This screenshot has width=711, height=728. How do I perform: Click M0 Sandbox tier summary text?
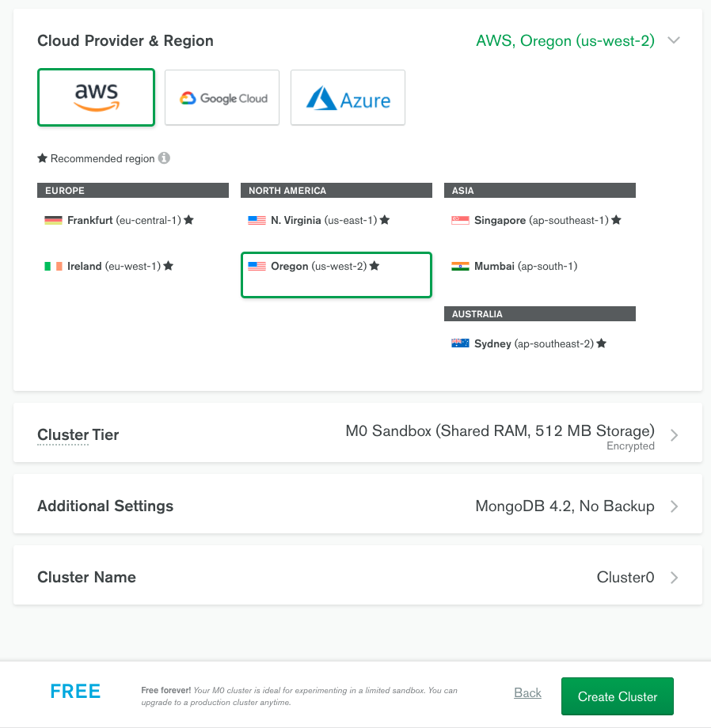tap(500, 430)
